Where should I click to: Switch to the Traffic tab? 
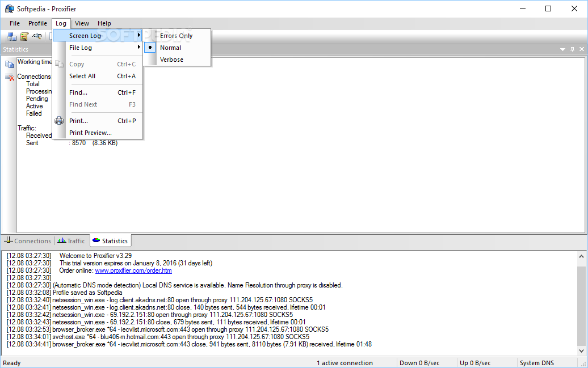72,241
